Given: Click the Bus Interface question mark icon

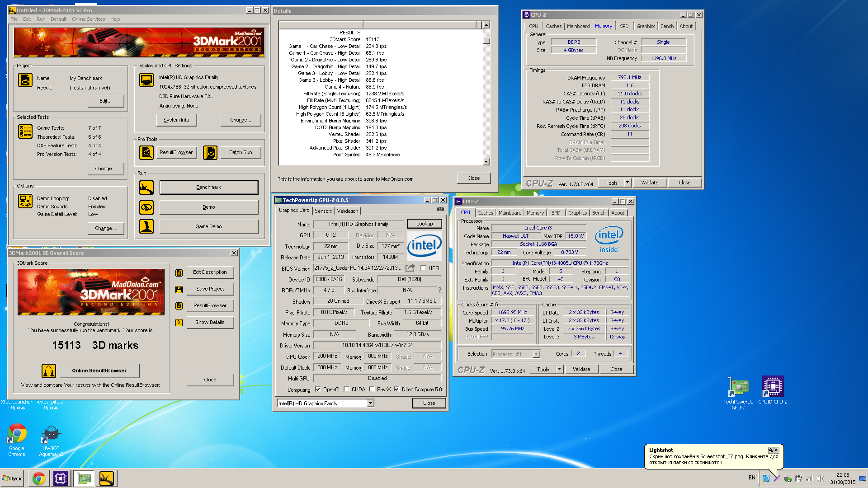Looking at the screenshot, I should point(439,290).
